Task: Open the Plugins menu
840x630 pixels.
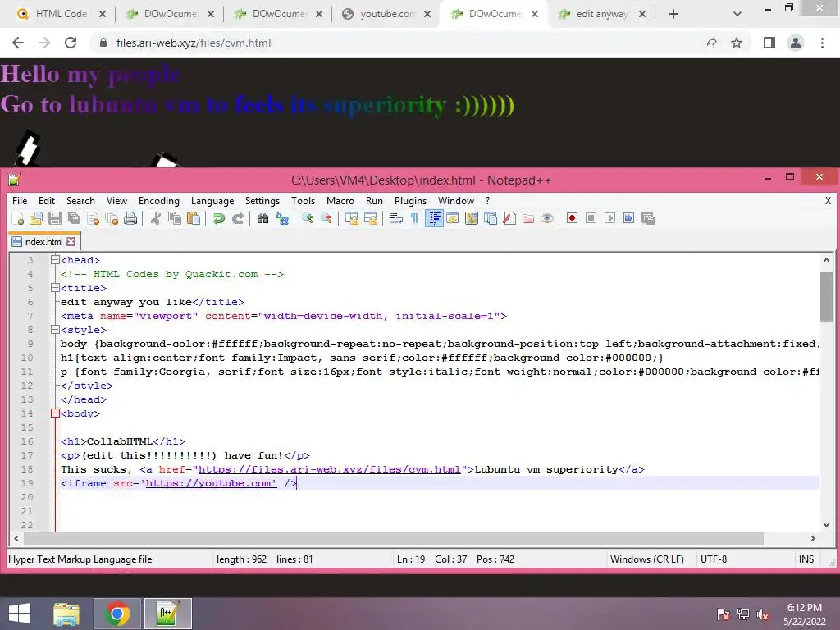Action: click(x=410, y=201)
